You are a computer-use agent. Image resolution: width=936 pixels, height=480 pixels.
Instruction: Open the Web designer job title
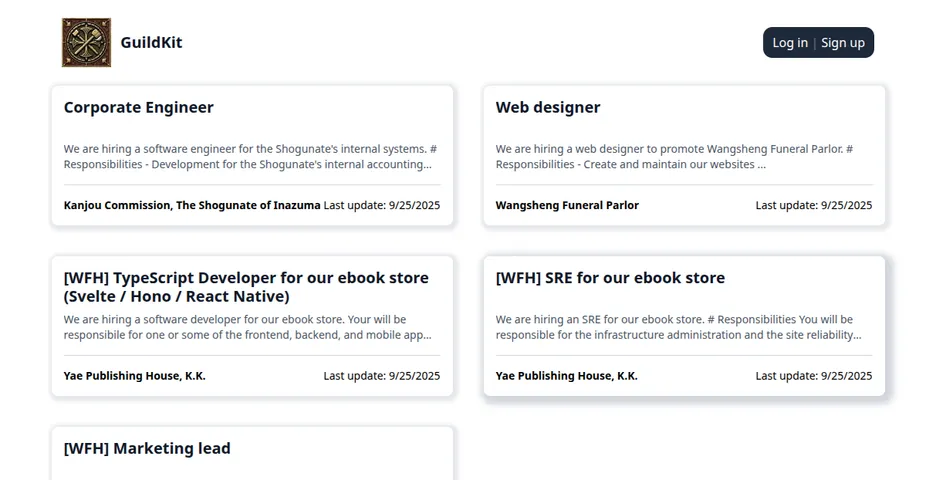[x=547, y=107]
